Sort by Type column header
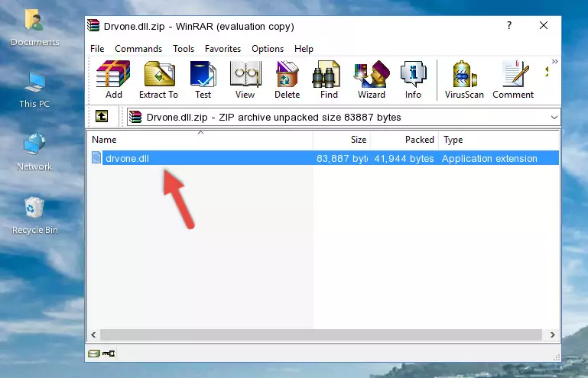This screenshot has width=588, height=378. [x=499, y=140]
